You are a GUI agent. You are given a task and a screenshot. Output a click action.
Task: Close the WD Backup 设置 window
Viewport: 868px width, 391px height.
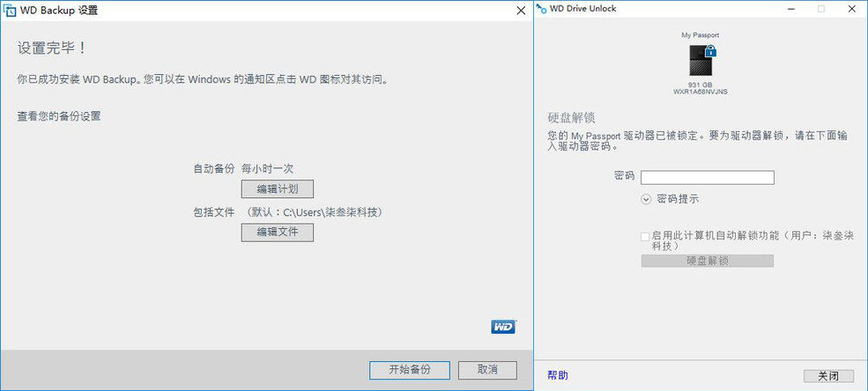520,11
